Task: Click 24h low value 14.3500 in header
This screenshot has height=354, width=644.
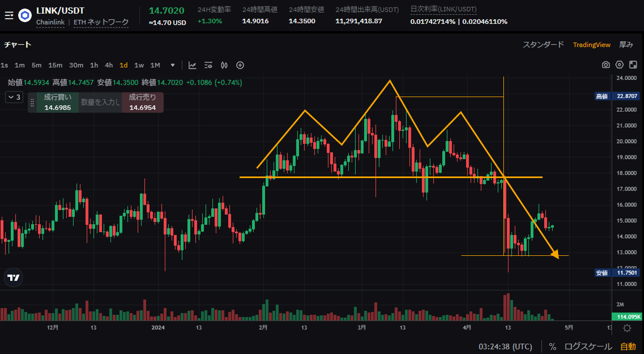Action: click(302, 21)
